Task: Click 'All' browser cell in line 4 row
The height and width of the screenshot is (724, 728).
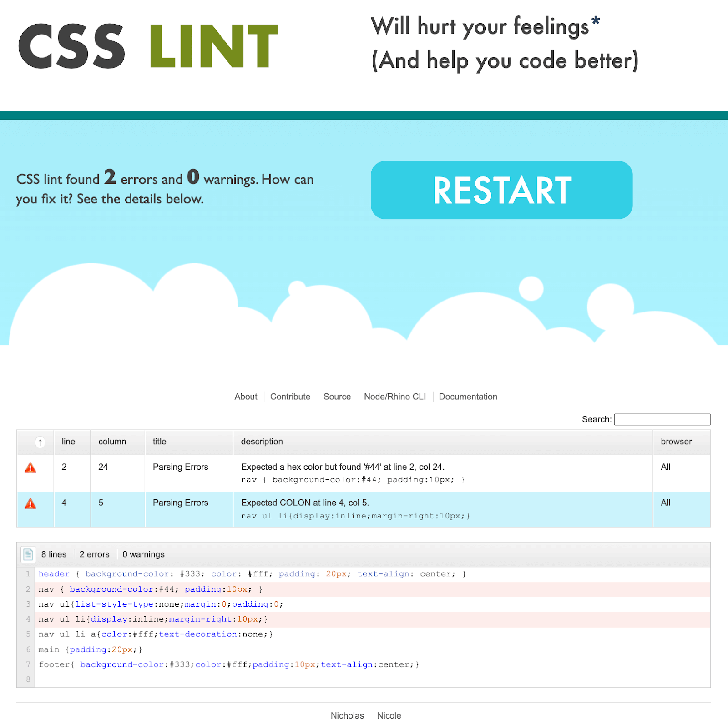Action: point(666,503)
